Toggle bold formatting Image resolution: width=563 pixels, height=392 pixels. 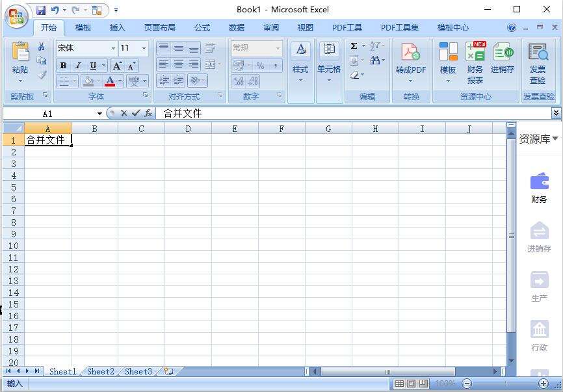(x=63, y=66)
